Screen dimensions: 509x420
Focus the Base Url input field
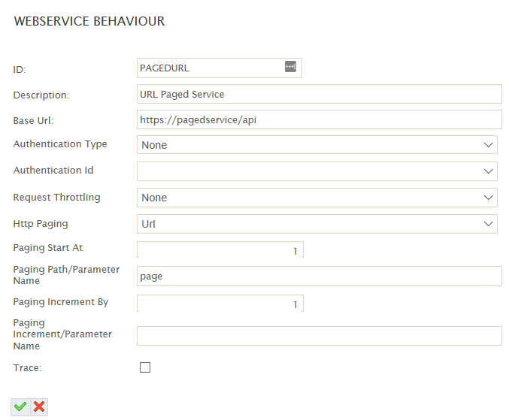[320, 119]
